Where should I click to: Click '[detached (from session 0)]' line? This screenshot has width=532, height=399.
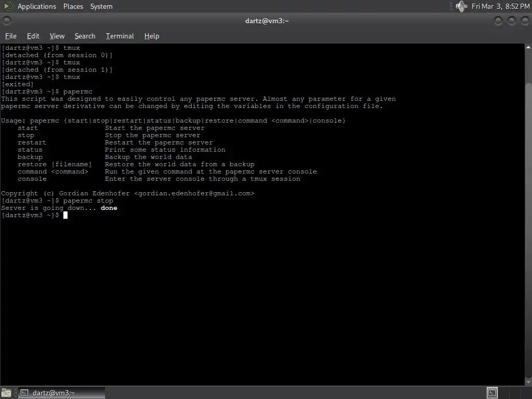(57, 55)
